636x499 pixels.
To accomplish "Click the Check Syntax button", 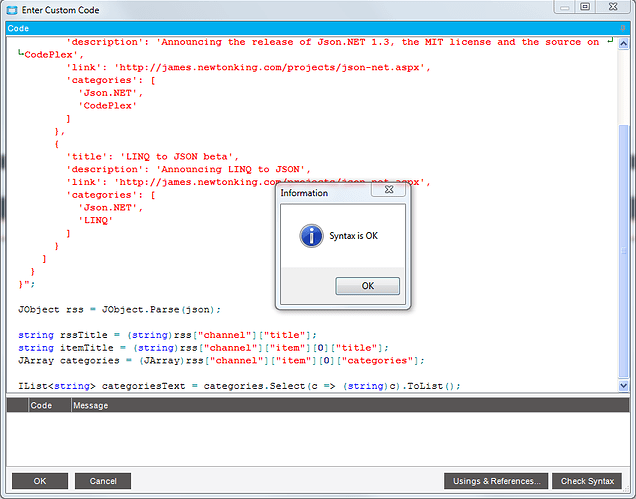I will pyautogui.click(x=587, y=481).
